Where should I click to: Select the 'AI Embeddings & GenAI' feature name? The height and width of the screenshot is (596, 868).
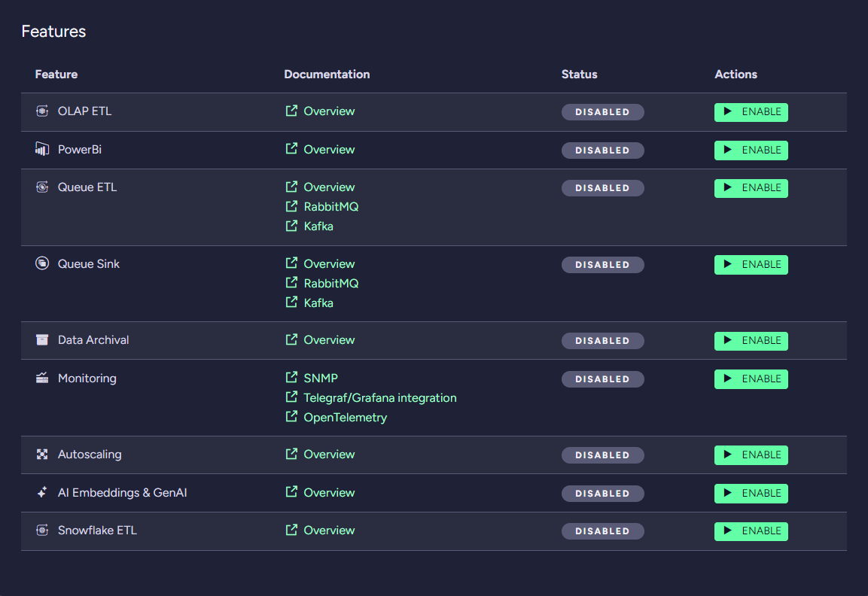pos(123,492)
